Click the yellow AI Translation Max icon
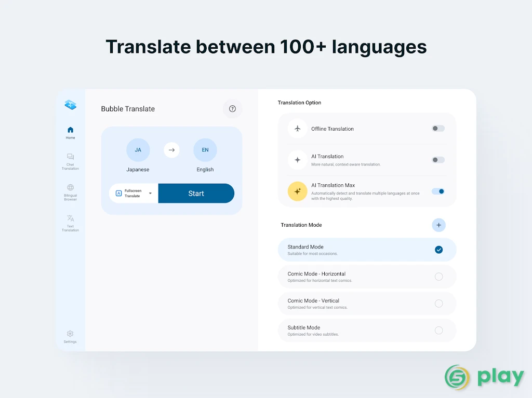The width and height of the screenshot is (532, 398). [x=298, y=191]
